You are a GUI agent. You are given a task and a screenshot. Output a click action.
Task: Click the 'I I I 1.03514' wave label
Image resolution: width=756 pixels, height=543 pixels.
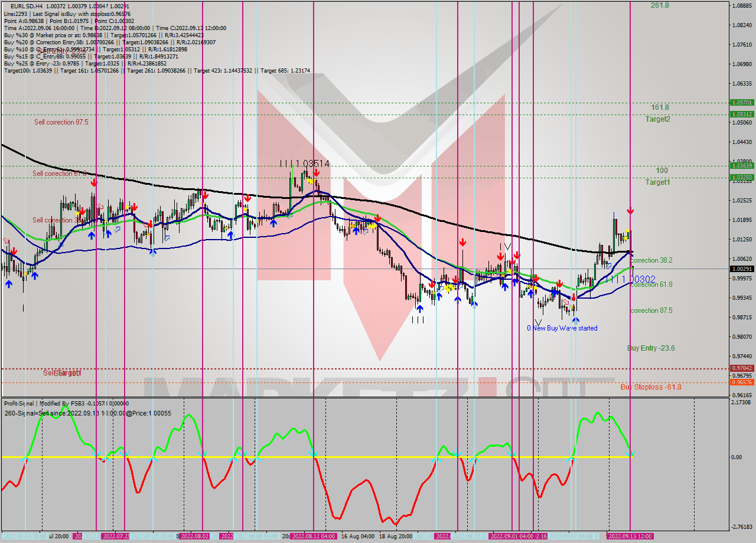[304, 163]
